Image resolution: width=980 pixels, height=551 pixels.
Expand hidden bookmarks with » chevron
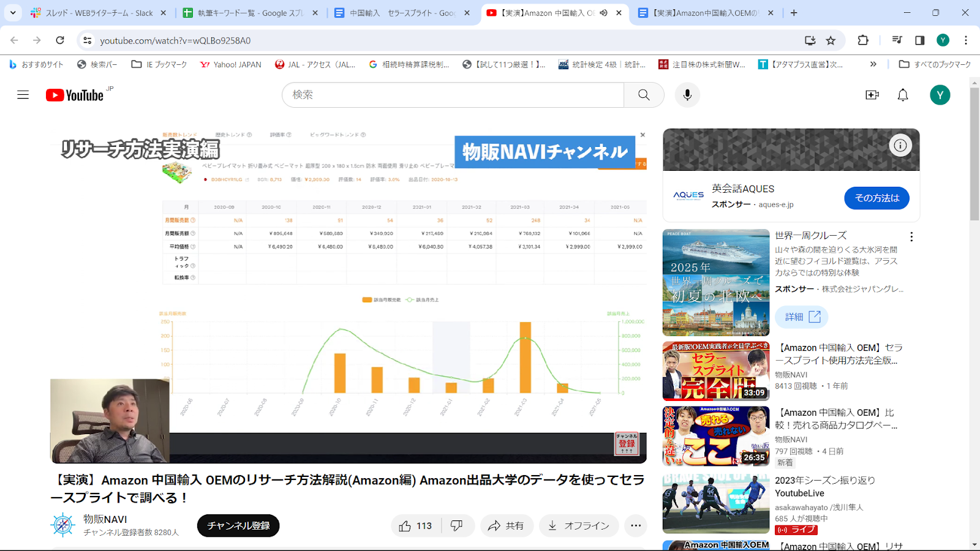[873, 64]
